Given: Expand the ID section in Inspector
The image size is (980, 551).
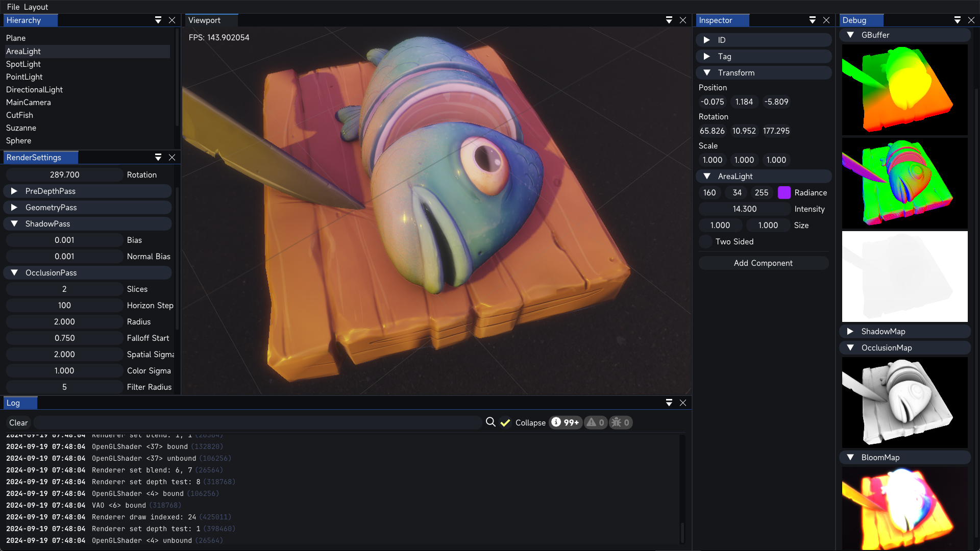Looking at the screenshot, I should (x=764, y=40).
